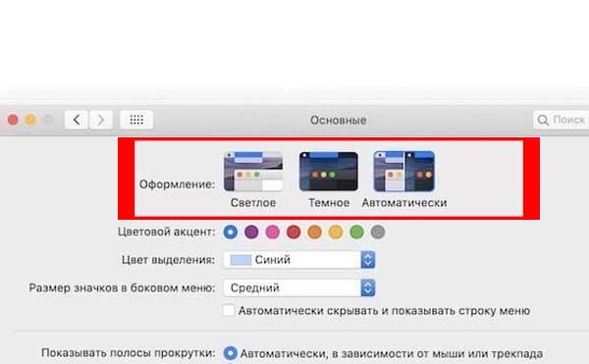The width and height of the screenshot is (589, 364).
Task: Go forward with the right chevron button
Action: click(101, 120)
